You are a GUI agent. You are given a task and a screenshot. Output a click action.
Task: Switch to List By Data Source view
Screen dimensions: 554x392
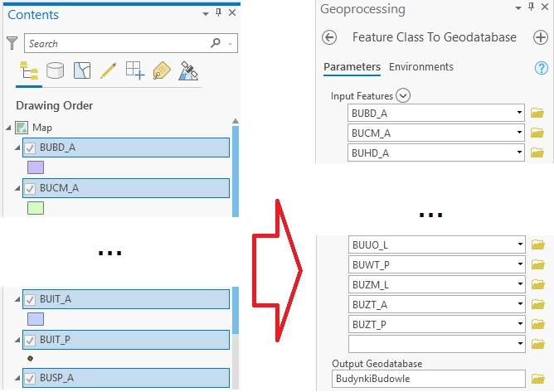coord(56,71)
